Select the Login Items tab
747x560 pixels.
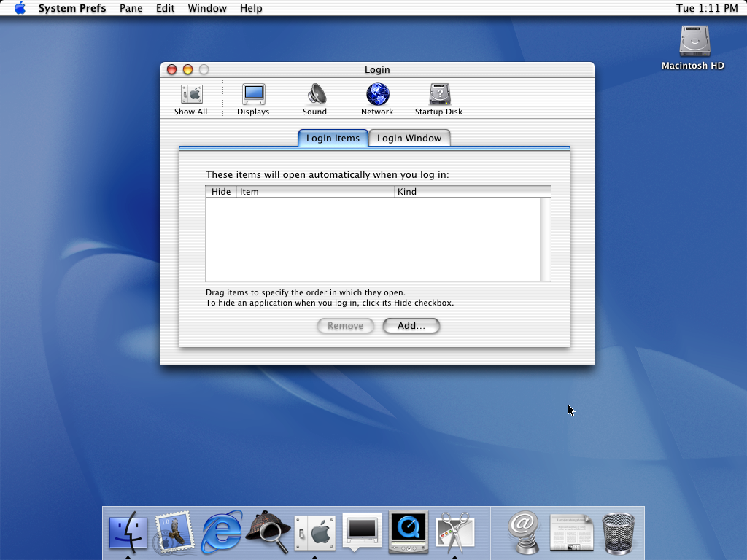click(333, 138)
